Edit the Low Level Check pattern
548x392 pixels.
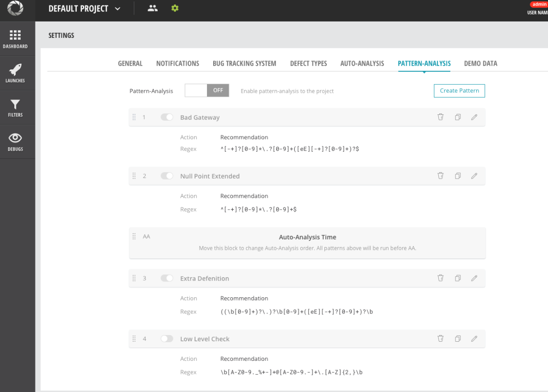tap(474, 338)
